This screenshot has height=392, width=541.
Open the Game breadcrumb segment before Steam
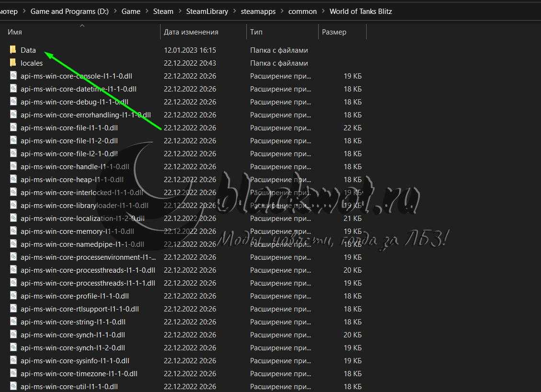tap(131, 12)
